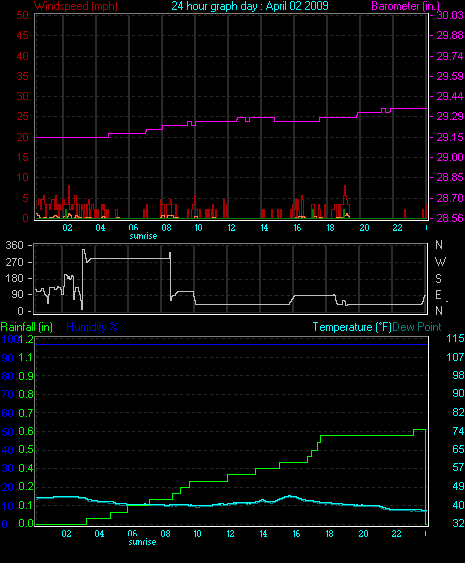Click the sunrise marker under rainfall graph
The image size is (465, 563).
(x=142, y=542)
